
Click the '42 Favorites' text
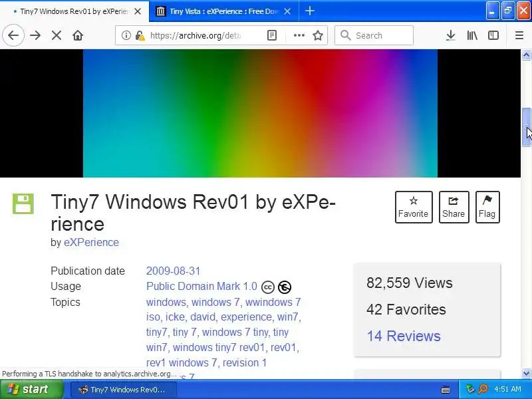pos(406,309)
